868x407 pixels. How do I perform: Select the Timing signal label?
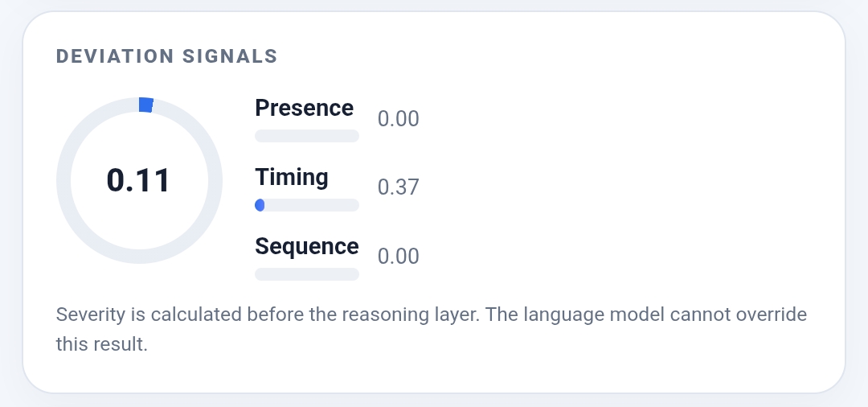291,177
